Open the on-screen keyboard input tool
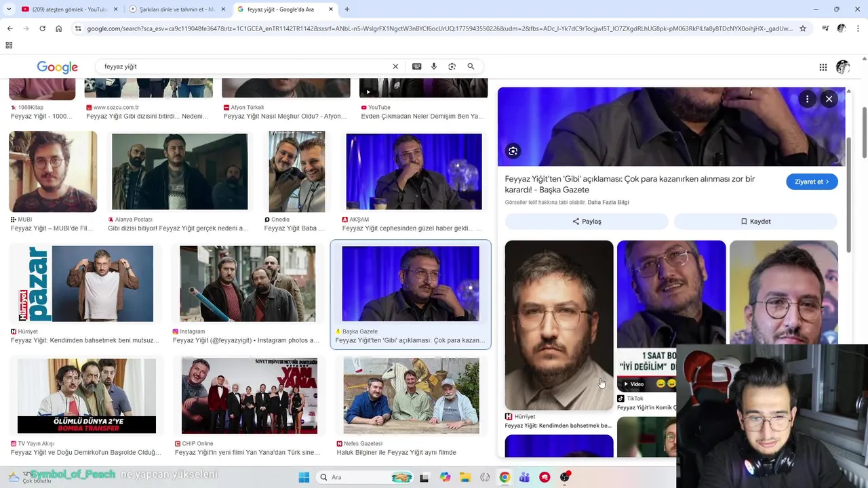Image resolution: width=868 pixels, height=488 pixels. click(416, 66)
